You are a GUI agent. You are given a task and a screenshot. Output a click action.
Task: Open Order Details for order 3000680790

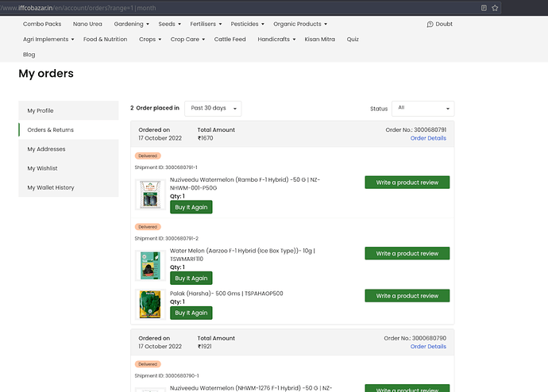pyautogui.click(x=428, y=347)
